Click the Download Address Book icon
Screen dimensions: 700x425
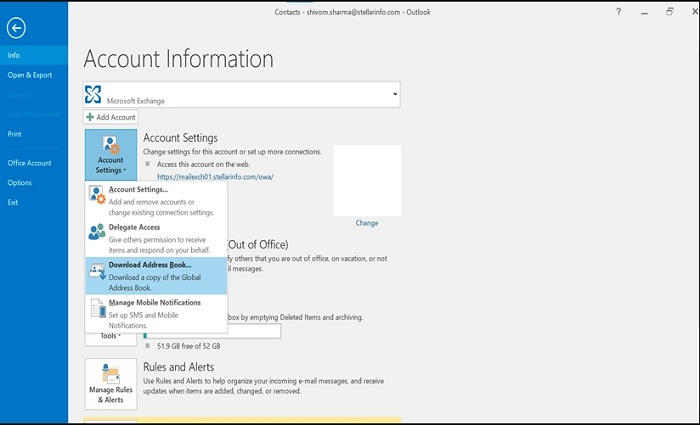pos(97,271)
